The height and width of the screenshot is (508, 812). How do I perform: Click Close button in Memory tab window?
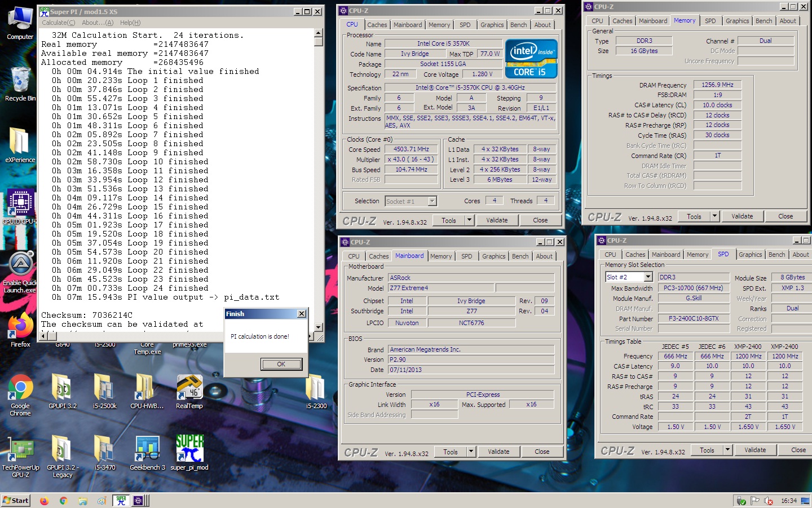(785, 216)
